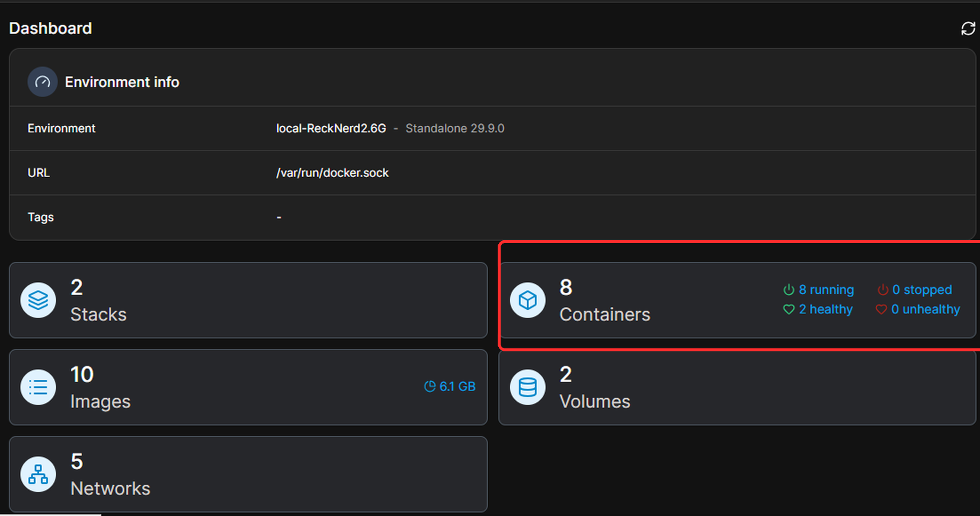This screenshot has height=516, width=980.
Task: Open the Containers cube icon
Action: (528, 300)
